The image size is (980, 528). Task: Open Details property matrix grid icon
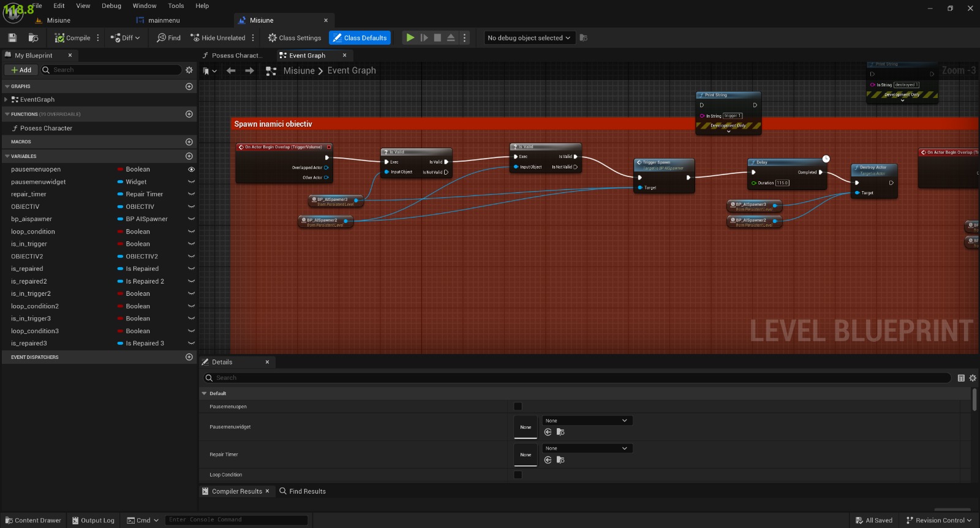(x=961, y=378)
